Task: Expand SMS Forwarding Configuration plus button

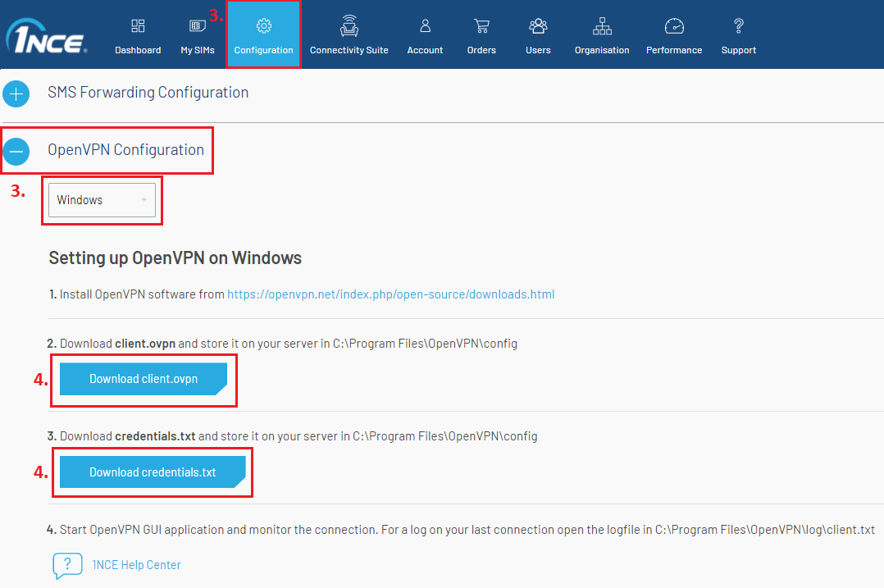Action: point(16,93)
